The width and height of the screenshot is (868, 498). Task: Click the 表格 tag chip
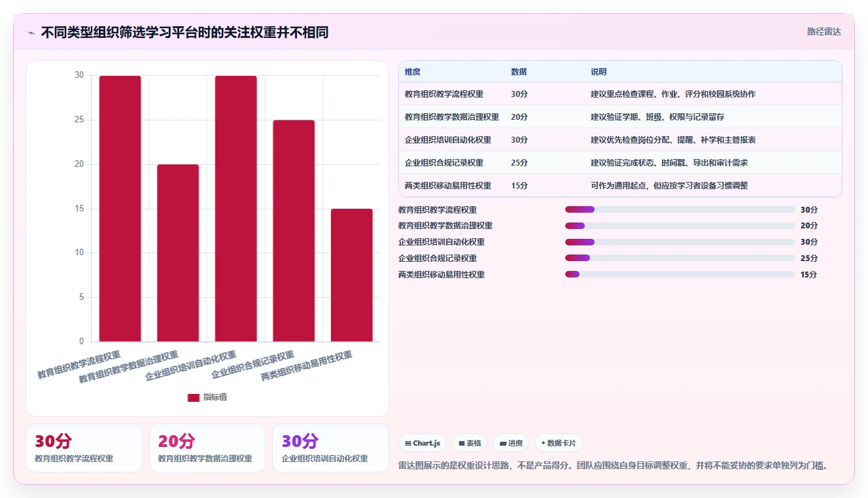click(470, 443)
